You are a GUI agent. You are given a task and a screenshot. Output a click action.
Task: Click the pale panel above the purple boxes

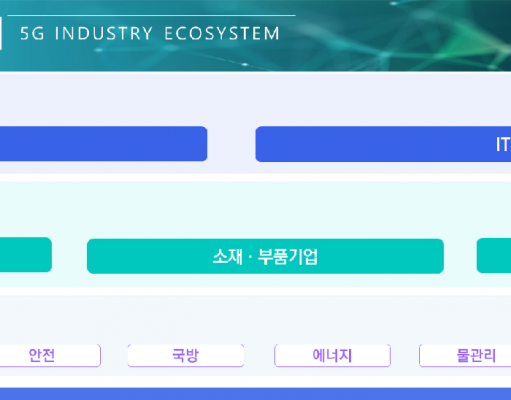click(255, 319)
